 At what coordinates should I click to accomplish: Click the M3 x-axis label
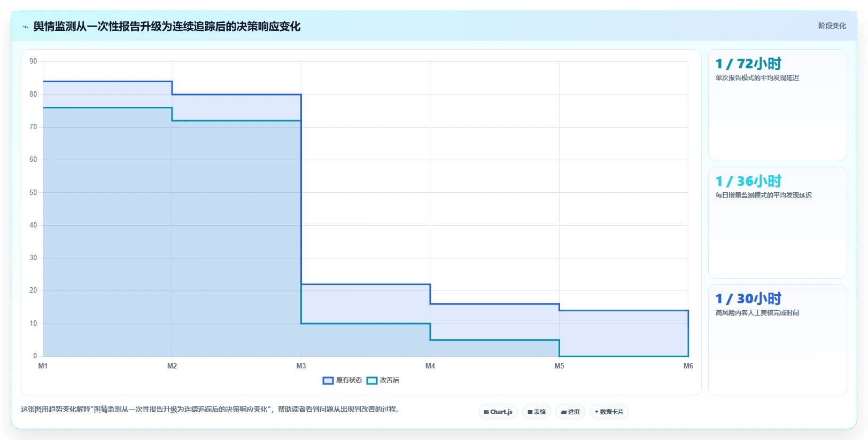tap(301, 366)
